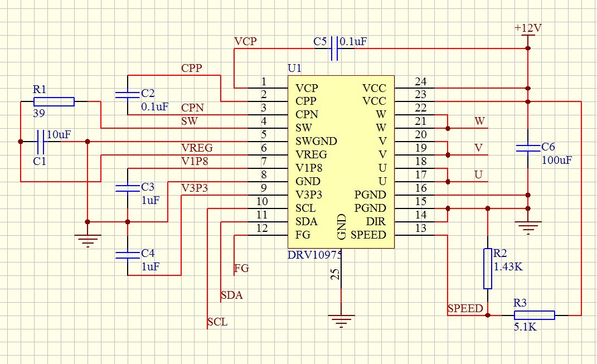Click the SPEED pin name inside U1

[368, 235]
